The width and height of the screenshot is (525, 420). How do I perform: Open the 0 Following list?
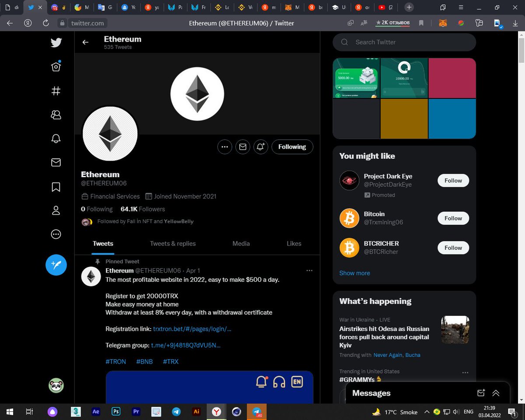tap(97, 209)
